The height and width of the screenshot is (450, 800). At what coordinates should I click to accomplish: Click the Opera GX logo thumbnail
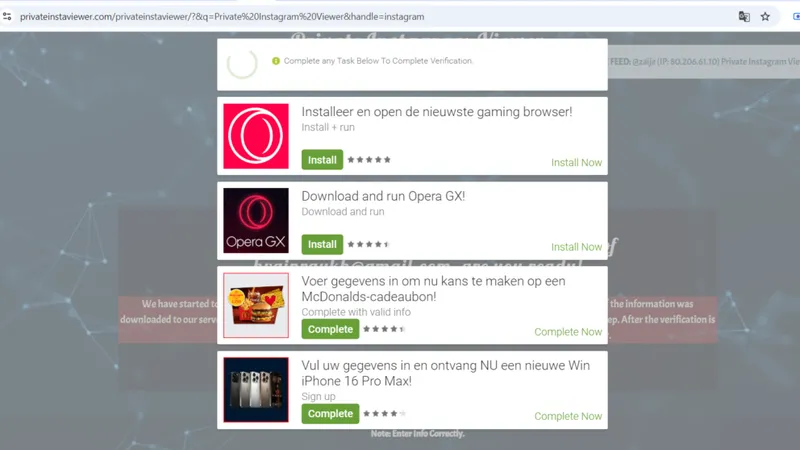point(256,220)
